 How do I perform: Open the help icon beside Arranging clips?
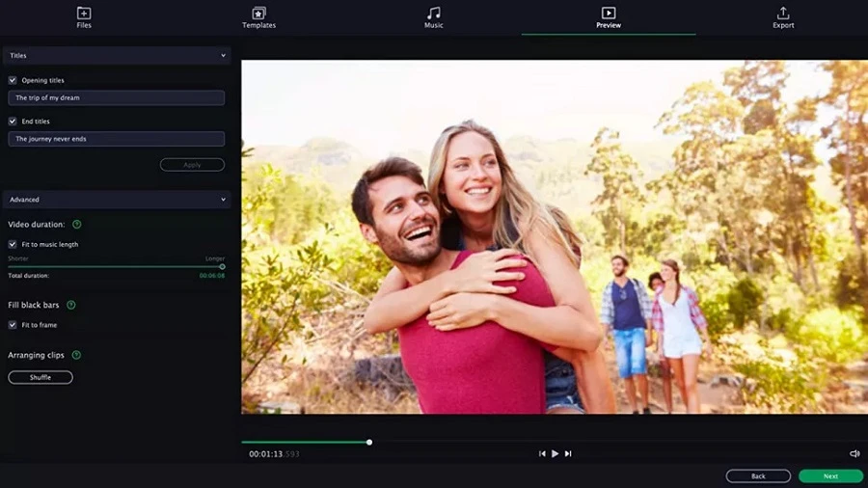pos(76,355)
